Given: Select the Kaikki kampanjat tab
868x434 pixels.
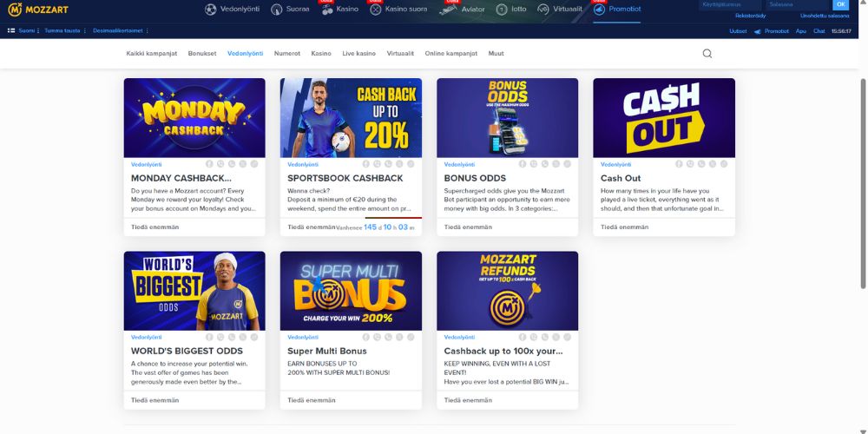Looking at the screenshot, I should [x=152, y=54].
